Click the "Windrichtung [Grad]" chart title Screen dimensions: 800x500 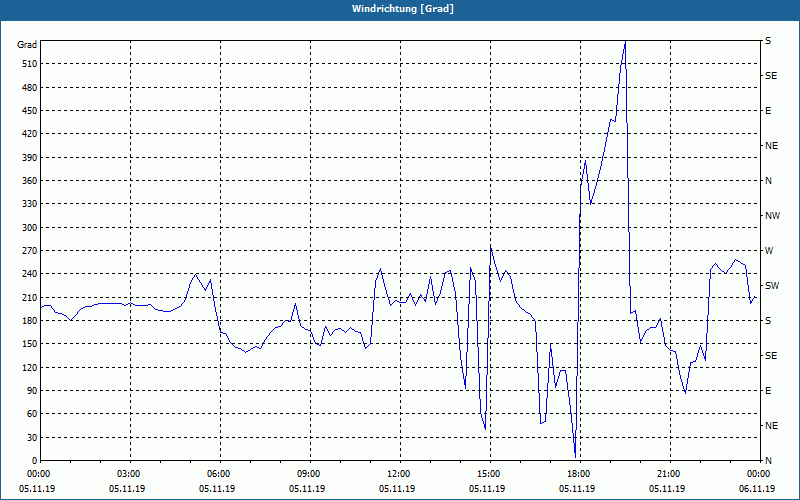point(403,9)
